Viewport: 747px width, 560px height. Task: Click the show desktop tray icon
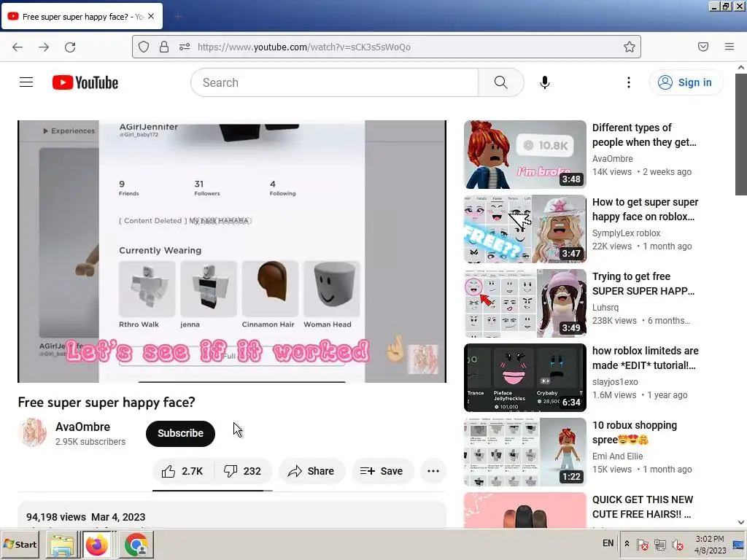point(738,544)
